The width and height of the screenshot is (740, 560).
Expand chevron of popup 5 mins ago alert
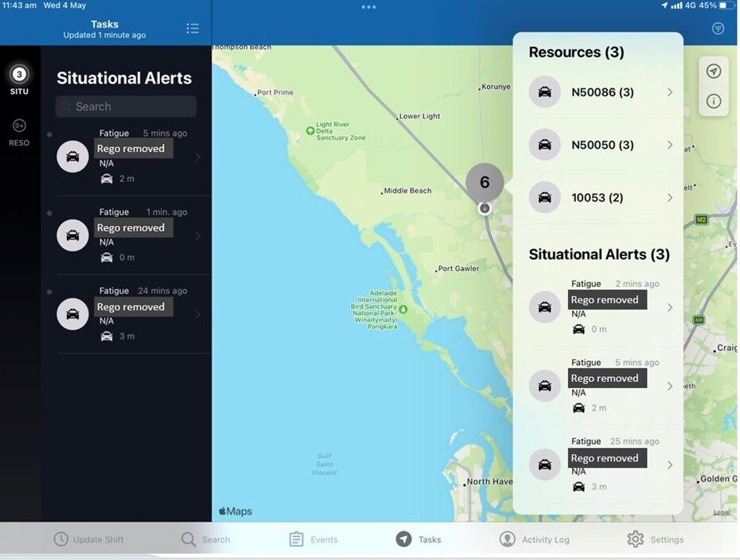670,387
